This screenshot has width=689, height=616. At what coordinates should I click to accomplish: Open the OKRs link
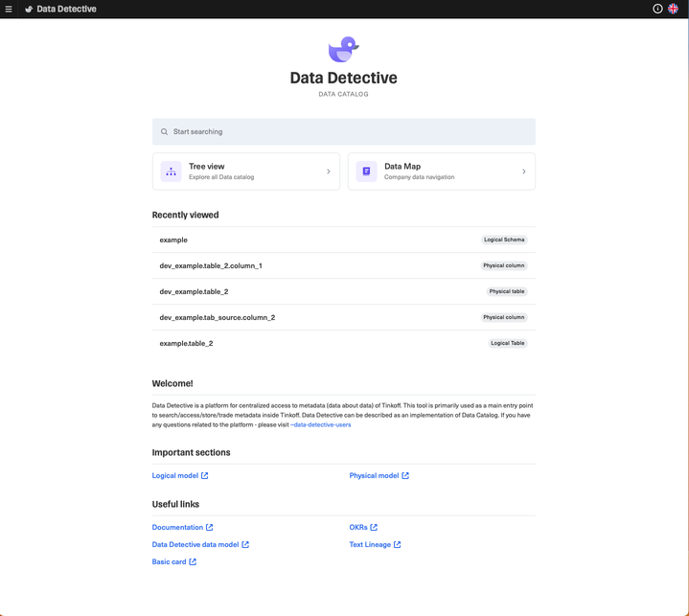(358, 527)
